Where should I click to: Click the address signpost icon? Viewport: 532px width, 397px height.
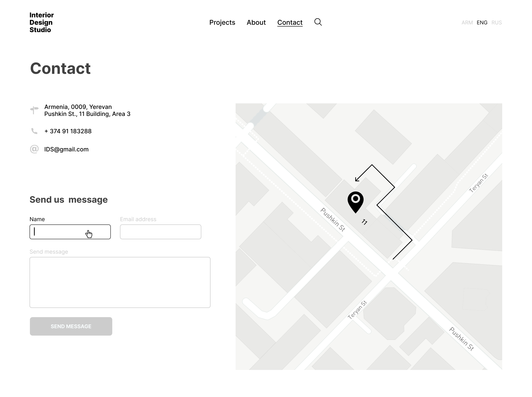(34, 110)
